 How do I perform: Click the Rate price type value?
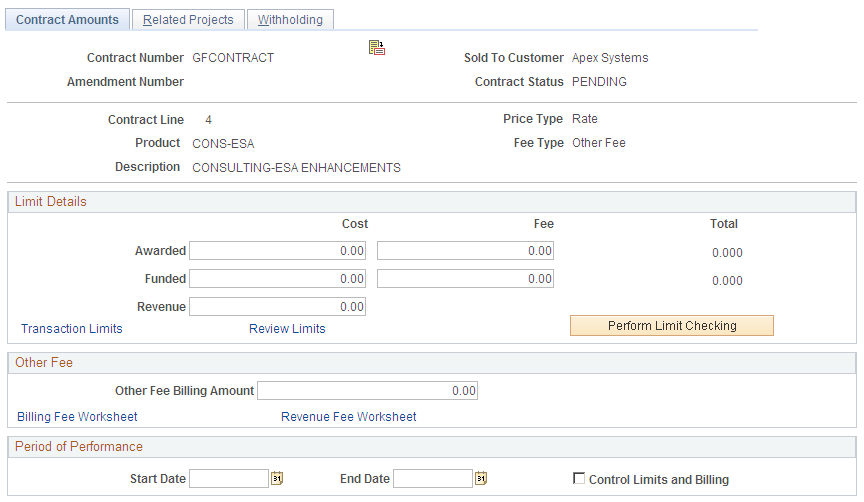(585, 118)
